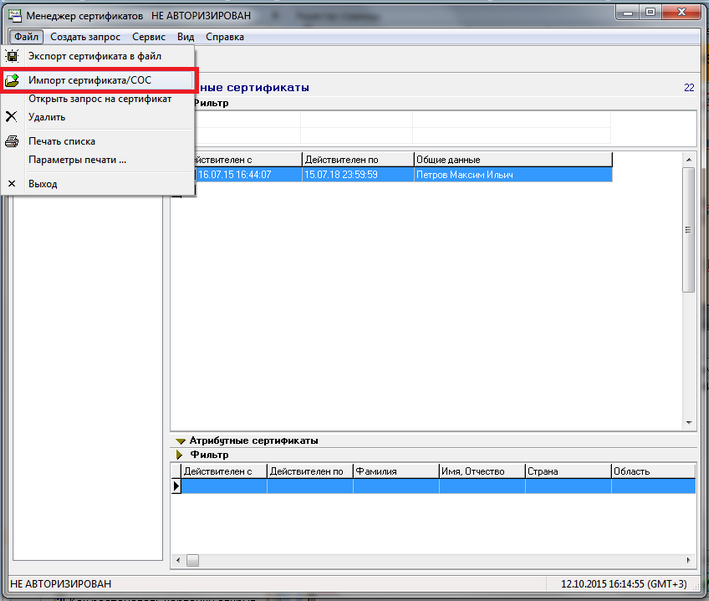This screenshot has height=601, width=709.
Task: Click the Фамилия column header
Action: point(395,471)
